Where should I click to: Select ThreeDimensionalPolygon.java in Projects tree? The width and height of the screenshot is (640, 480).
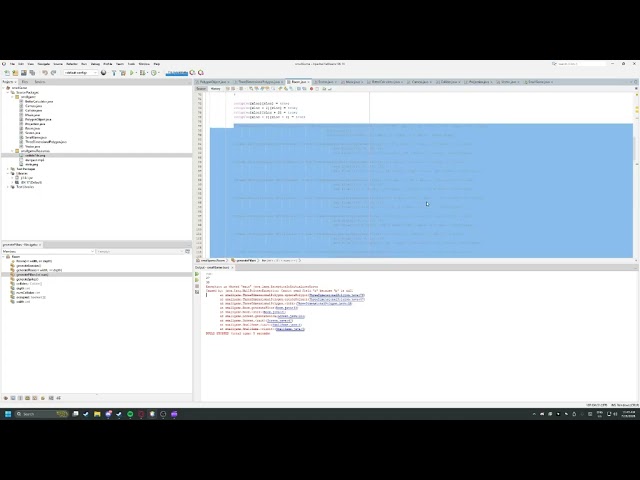tap(46, 142)
